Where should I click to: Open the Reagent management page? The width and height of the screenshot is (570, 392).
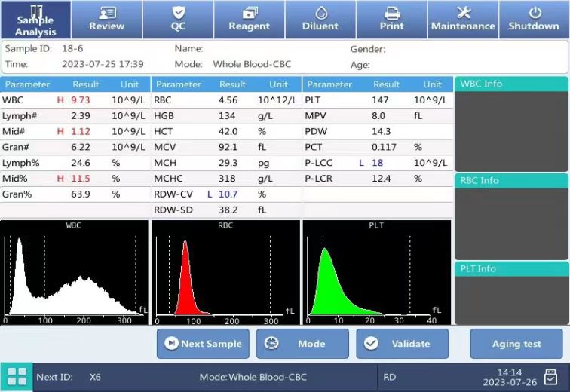(x=249, y=20)
